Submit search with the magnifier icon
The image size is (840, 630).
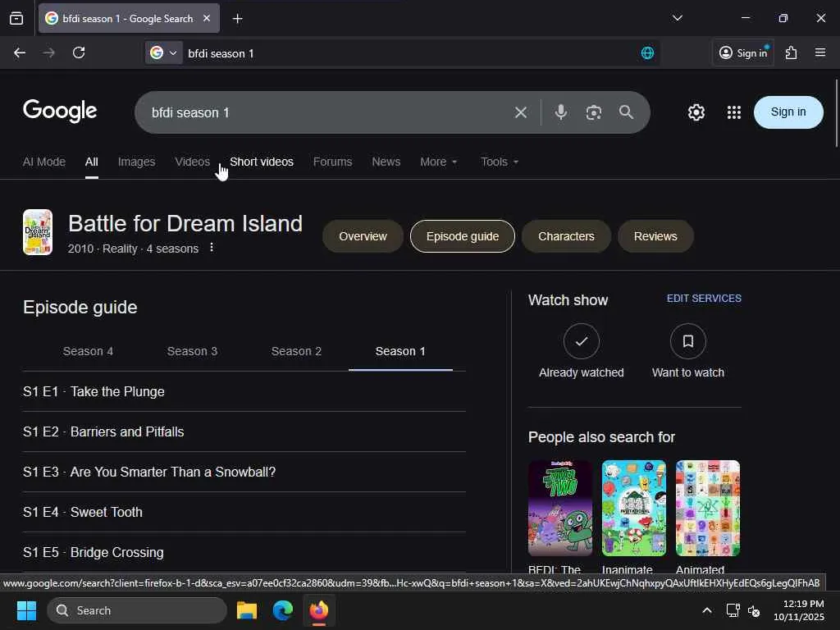626,112
